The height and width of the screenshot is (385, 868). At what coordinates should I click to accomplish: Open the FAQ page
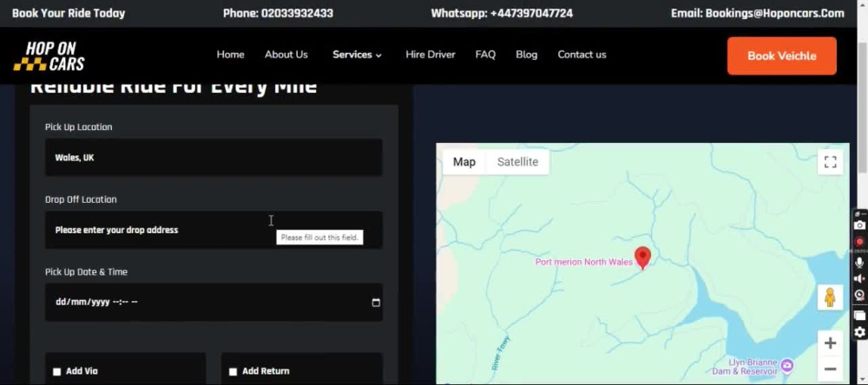coord(485,55)
